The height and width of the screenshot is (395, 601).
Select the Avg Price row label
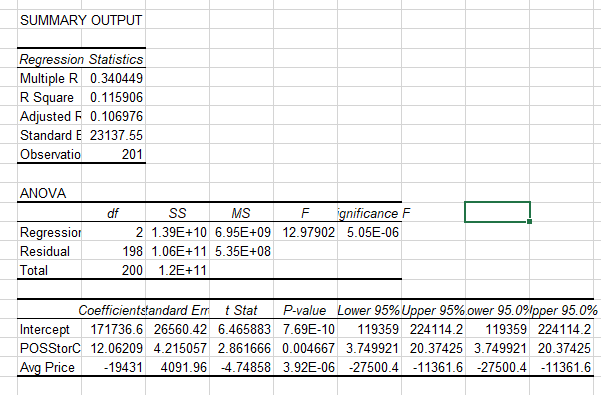pos(47,367)
